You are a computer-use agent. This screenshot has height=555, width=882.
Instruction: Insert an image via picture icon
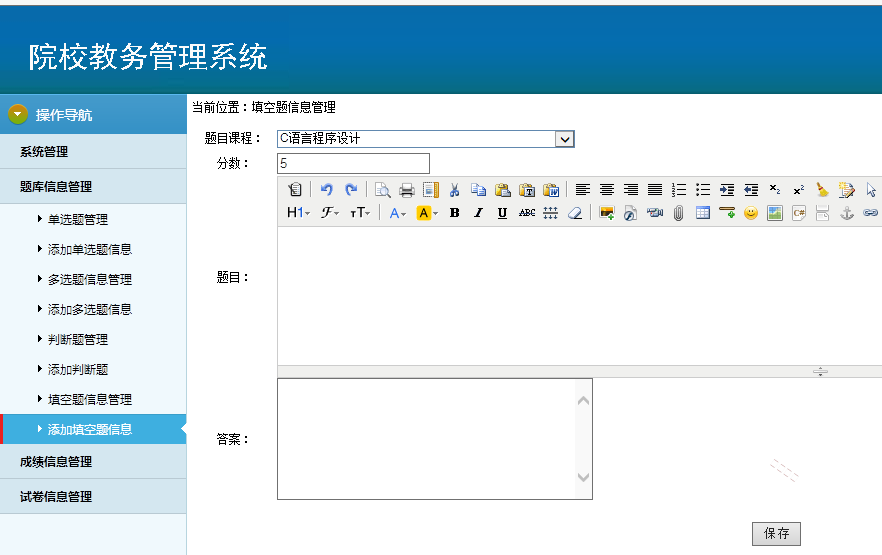click(x=607, y=213)
